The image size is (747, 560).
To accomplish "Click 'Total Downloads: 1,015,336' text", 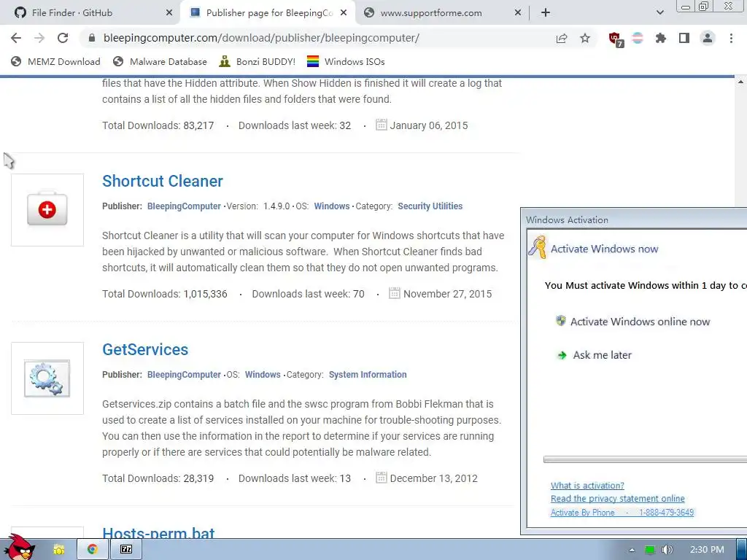I will [164, 294].
